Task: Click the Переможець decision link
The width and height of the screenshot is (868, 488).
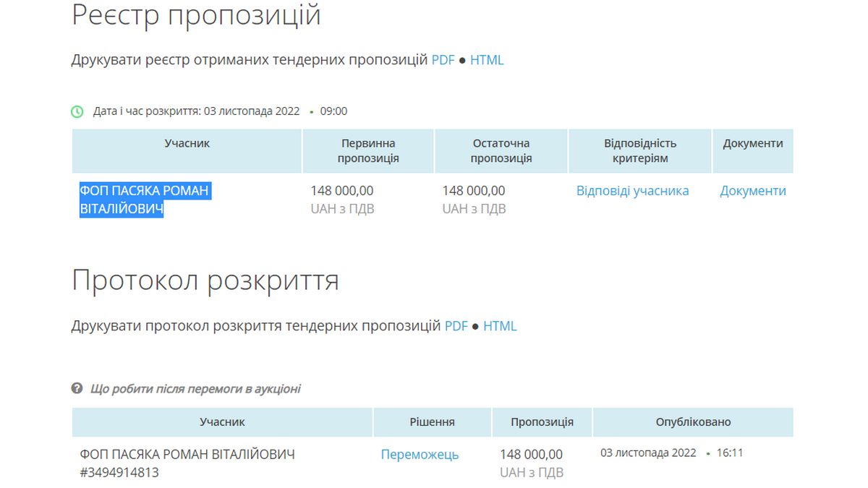Action: point(420,455)
